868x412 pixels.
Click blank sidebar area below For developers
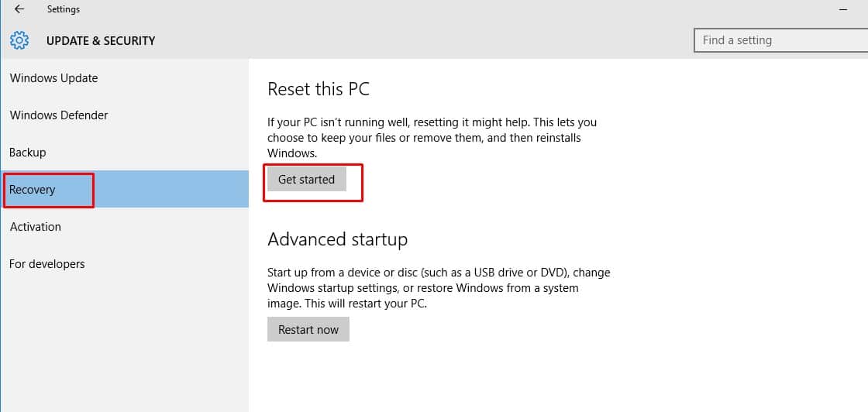(x=124, y=341)
